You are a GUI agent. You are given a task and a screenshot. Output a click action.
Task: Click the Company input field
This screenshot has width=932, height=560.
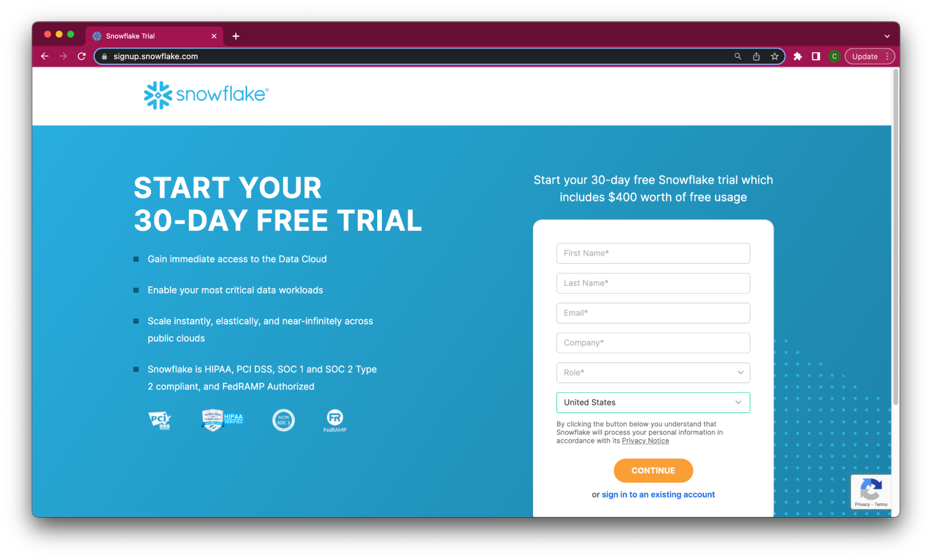pyautogui.click(x=653, y=342)
